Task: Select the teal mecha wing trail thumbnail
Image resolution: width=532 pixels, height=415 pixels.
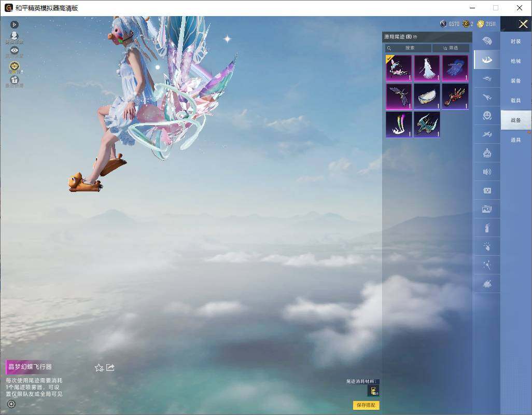Action: tap(427, 125)
